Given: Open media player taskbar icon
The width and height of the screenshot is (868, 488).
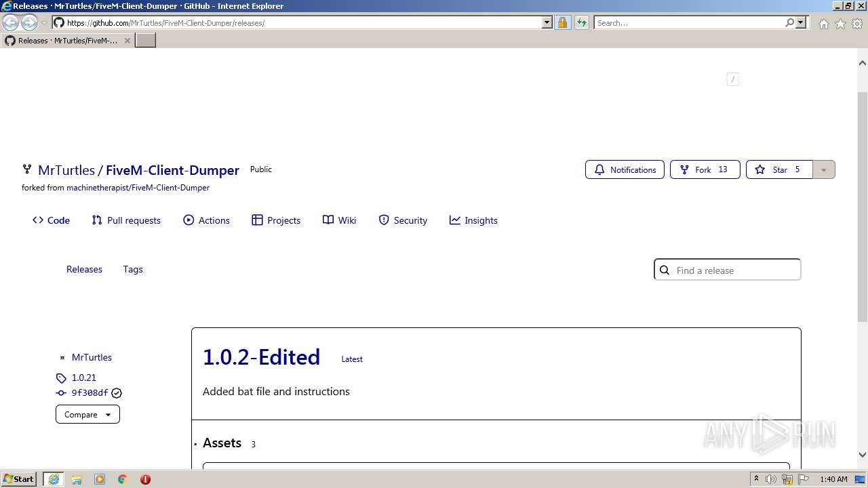Looking at the screenshot, I should pos(100,479).
